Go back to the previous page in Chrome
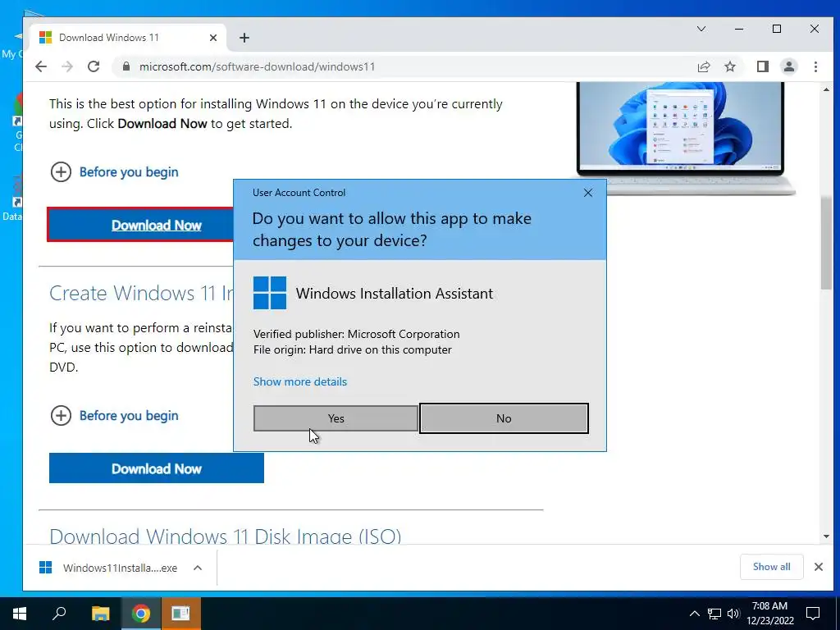Screen dimensions: 840x630 [x=41, y=66]
